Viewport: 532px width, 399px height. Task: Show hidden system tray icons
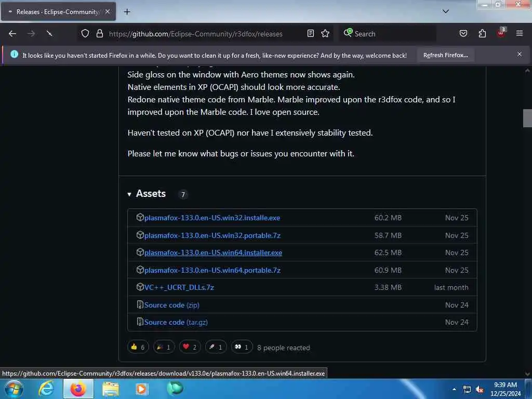point(454,390)
